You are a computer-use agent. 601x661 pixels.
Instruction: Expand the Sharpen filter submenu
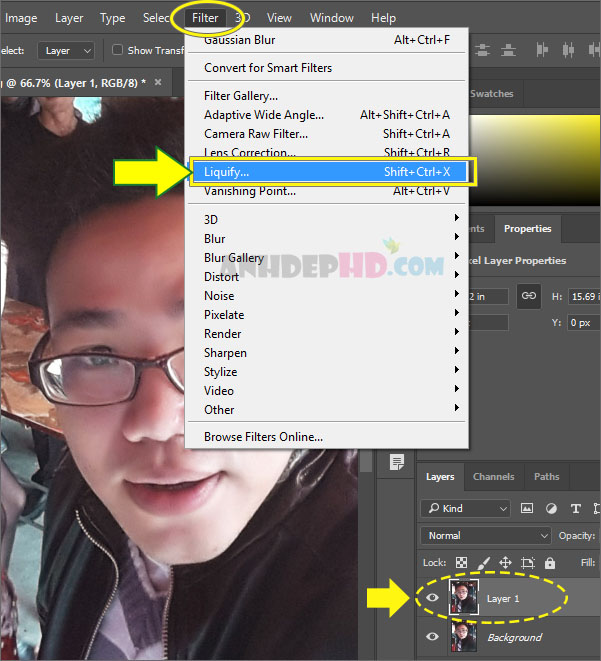pos(327,352)
